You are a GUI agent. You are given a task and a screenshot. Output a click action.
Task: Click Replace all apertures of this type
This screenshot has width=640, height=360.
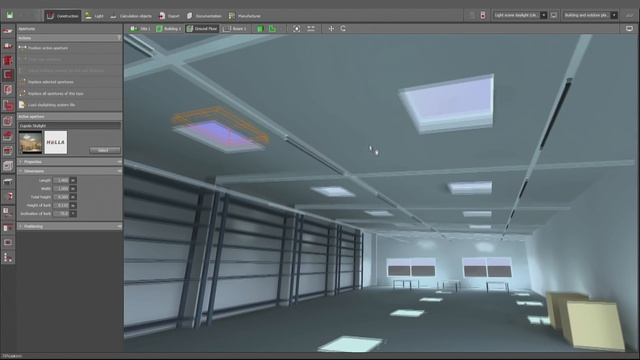coord(56,93)
